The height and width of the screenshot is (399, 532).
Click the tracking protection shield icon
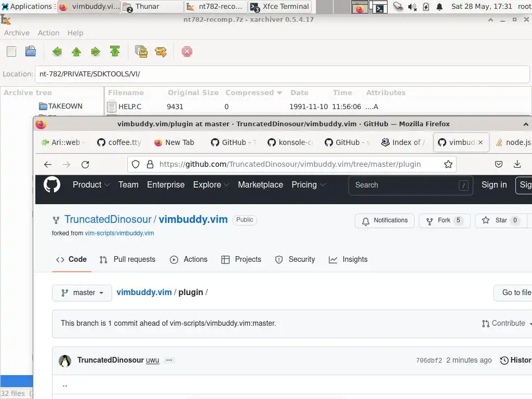(x=136, y=165)
